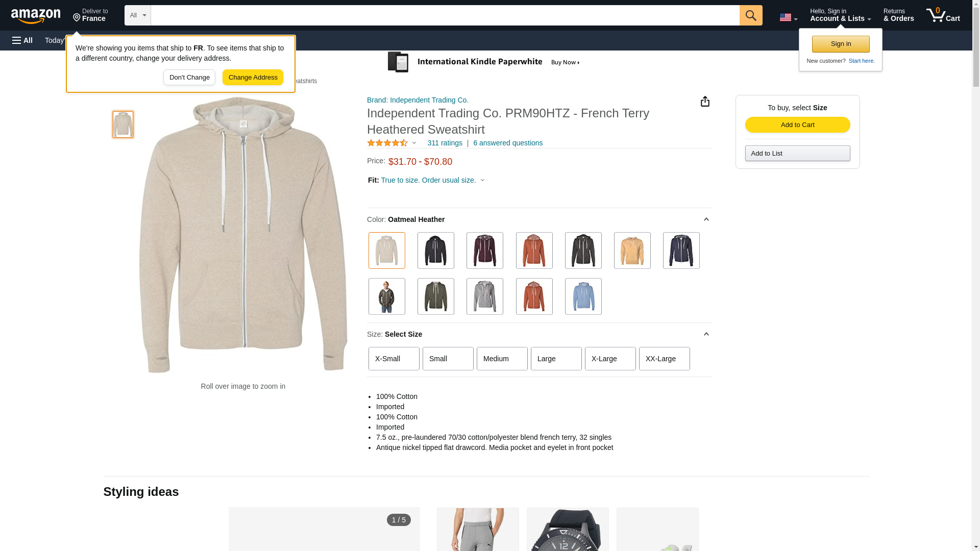Open Returns & Orders
980x551 pixels.
(898, 15)
